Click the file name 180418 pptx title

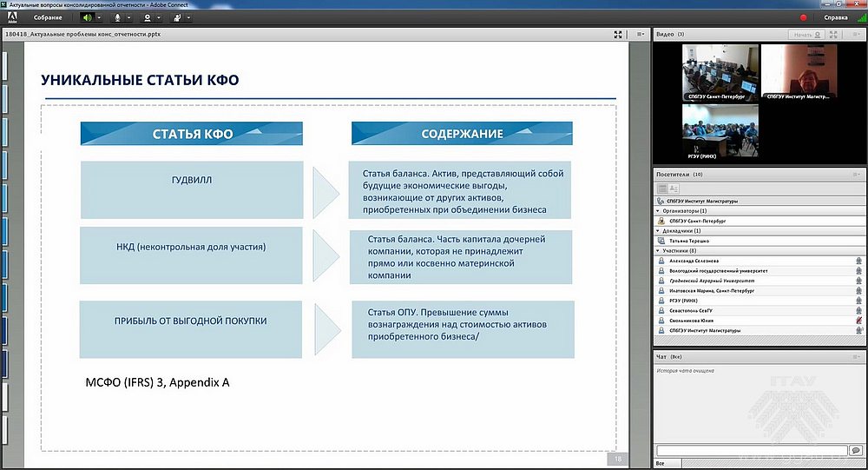coord(82,35)
